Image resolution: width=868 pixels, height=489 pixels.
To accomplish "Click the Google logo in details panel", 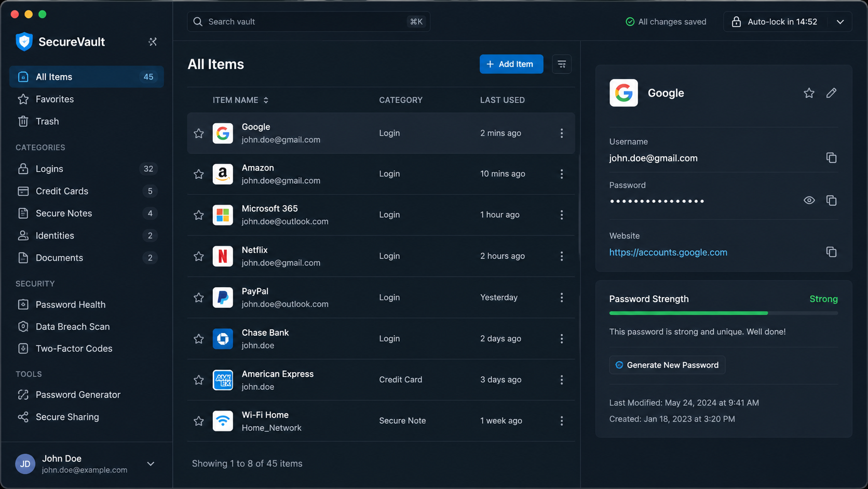I will coord(623,93).
